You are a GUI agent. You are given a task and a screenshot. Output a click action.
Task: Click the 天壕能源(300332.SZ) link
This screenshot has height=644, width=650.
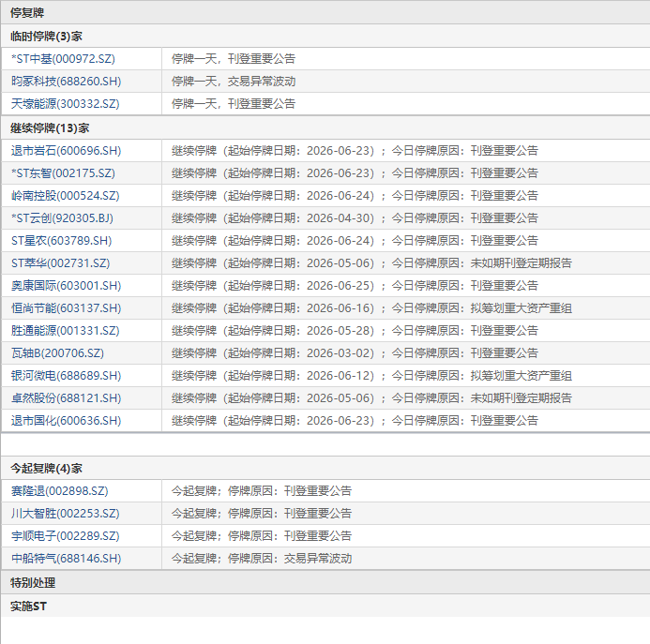tap(65, 104)
